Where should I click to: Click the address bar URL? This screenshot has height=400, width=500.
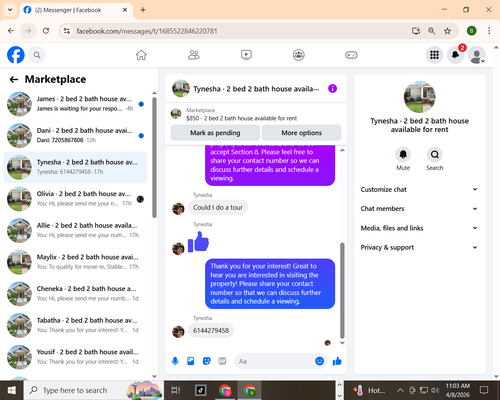point(147,31)
